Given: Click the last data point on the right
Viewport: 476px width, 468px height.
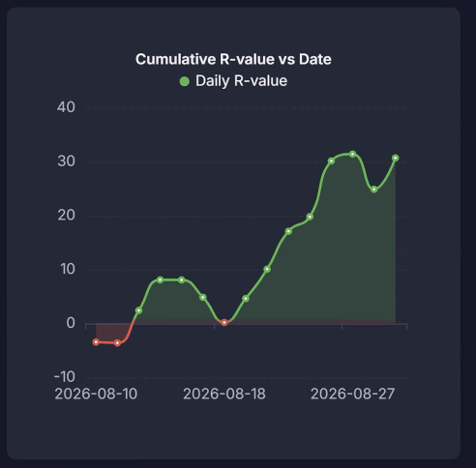Looking at the screenshot, I should coord(396,158).
